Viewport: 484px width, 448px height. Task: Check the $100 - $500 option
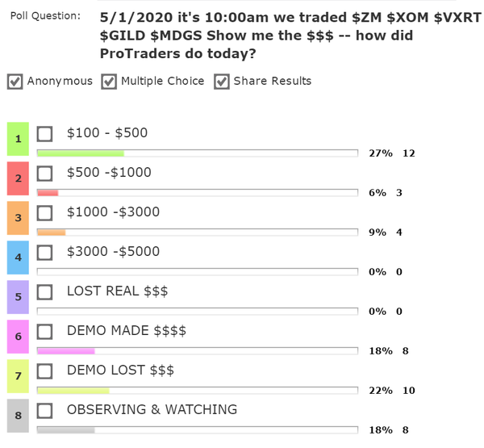[45, 134]
